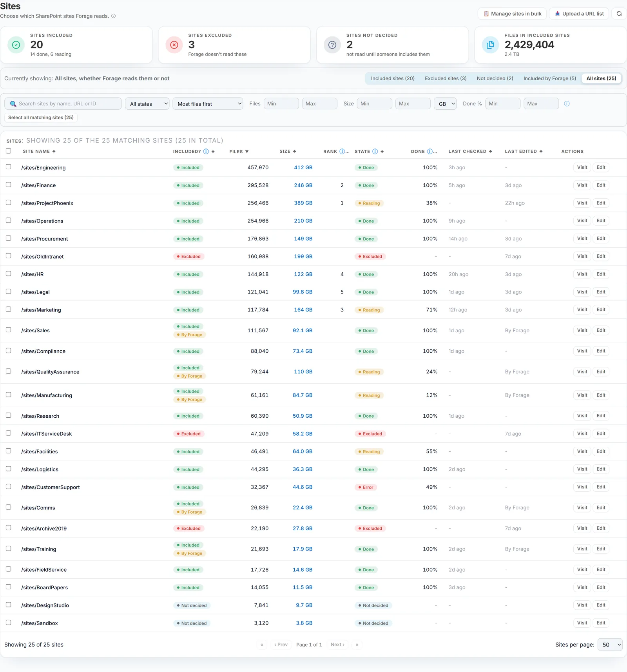Click Select all matching sites (25)

click(41, 118)
